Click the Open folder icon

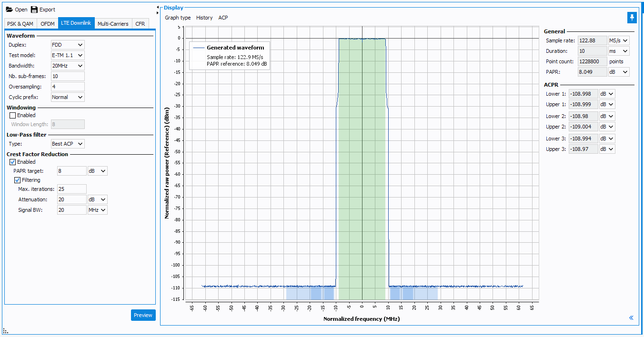coord(9,10)
